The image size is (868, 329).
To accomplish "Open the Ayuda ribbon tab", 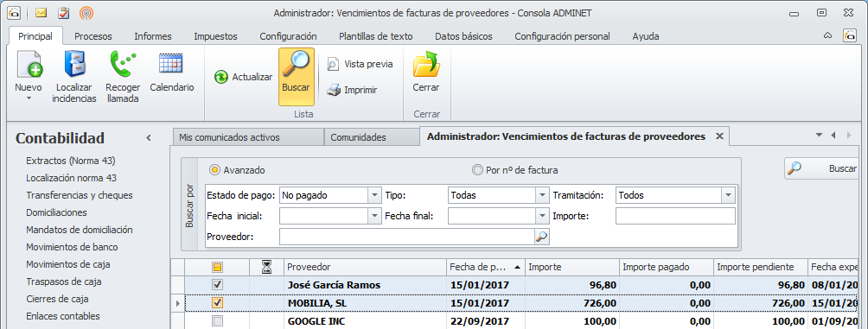I will pos(646,36).
